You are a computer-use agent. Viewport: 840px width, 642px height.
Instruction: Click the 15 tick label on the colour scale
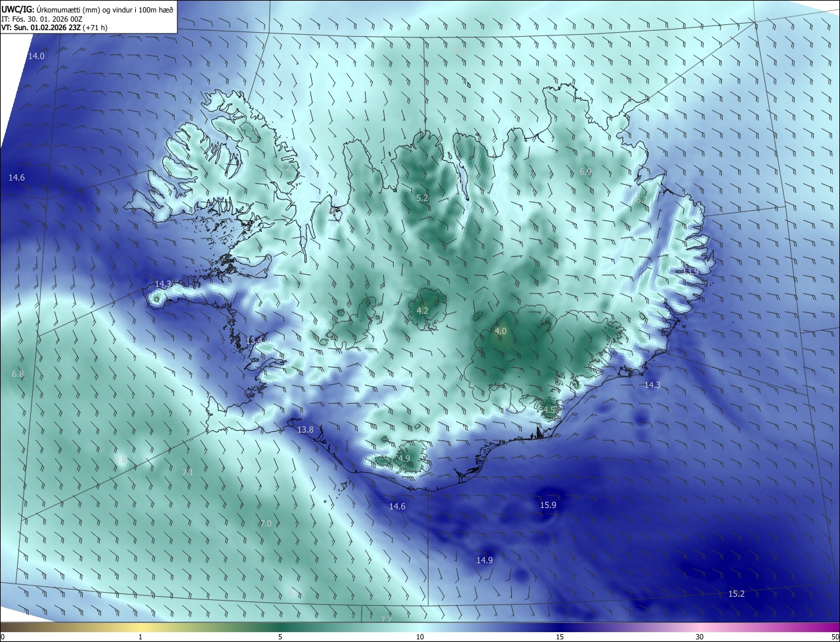pos(560,637)
